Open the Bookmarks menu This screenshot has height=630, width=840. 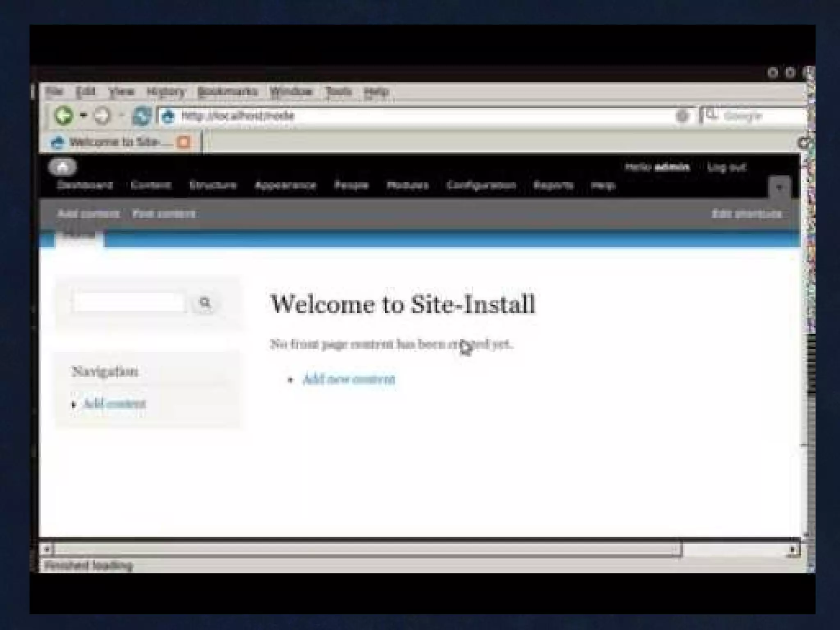pyautogui.click(x=227, y=91)
